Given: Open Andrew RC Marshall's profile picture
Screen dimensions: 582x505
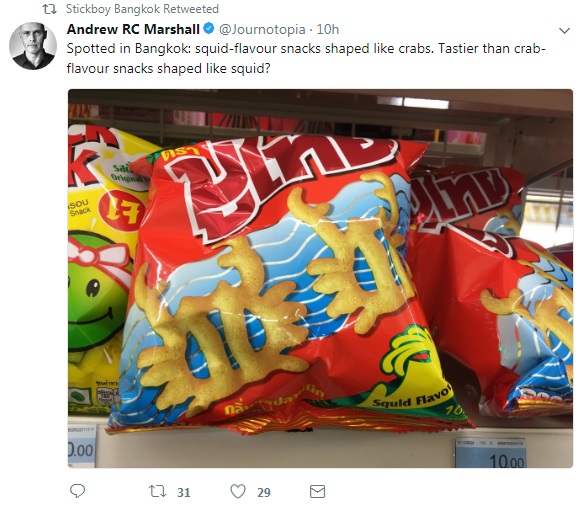Looking at the screenshot, I should pos(33,46).
